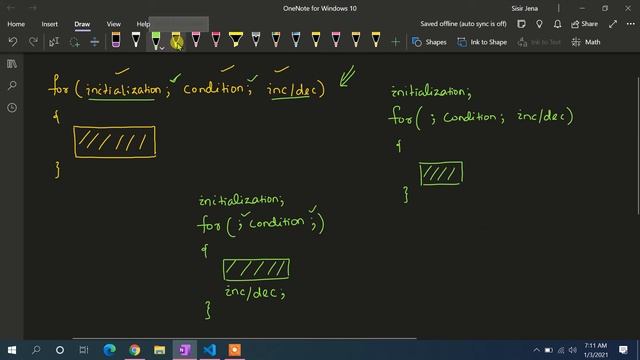Launch Cortana from the taskbar

pos(60,350)
